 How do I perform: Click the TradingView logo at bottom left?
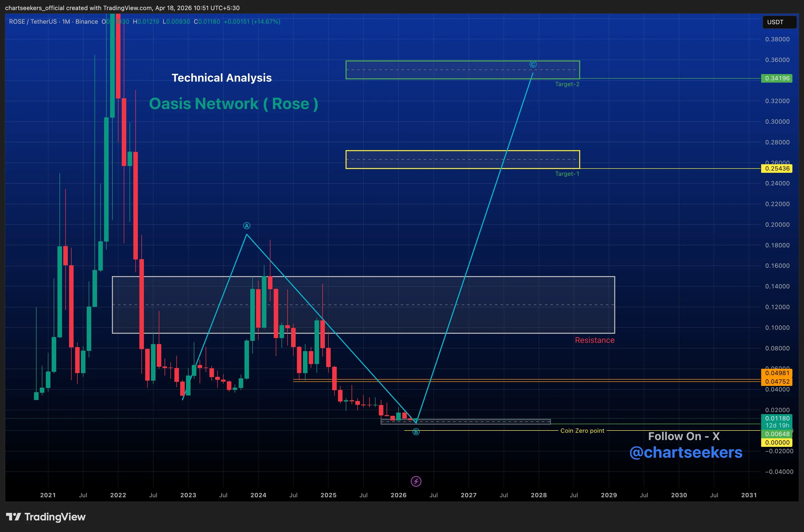tap(46, 517)
